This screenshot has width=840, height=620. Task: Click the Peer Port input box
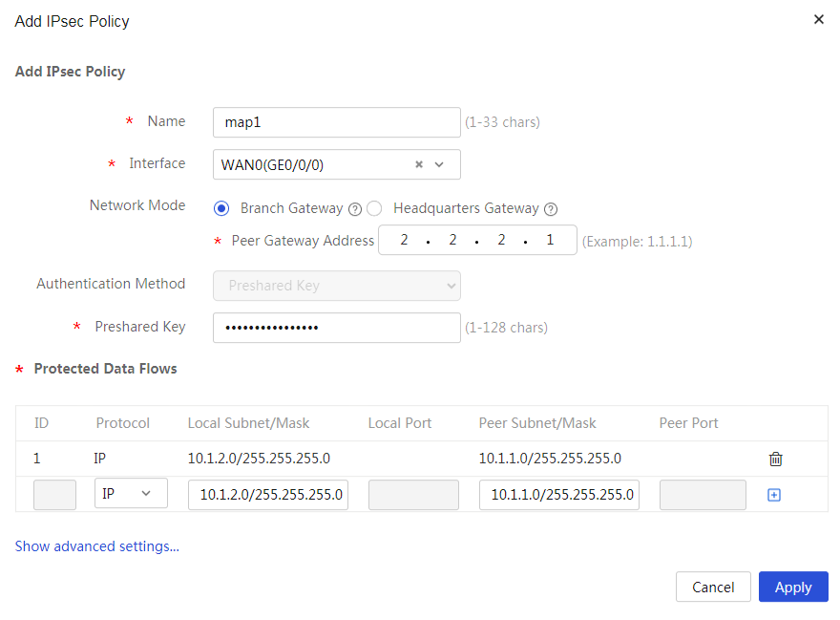click(703, 495)
